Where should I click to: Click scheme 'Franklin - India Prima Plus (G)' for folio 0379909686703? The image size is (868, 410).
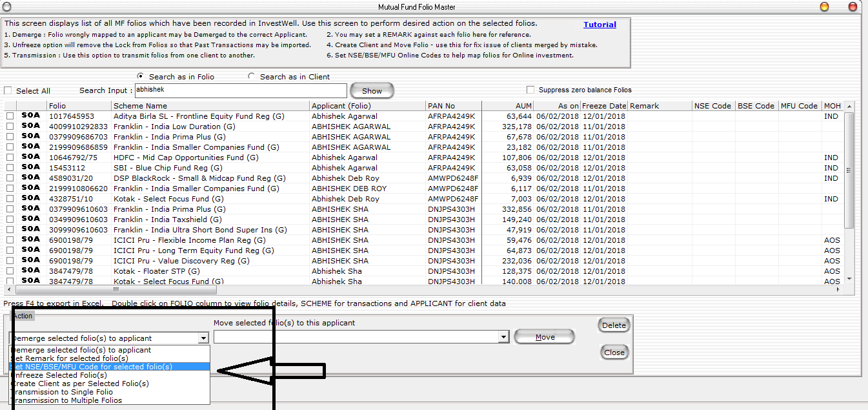(170, 137)
